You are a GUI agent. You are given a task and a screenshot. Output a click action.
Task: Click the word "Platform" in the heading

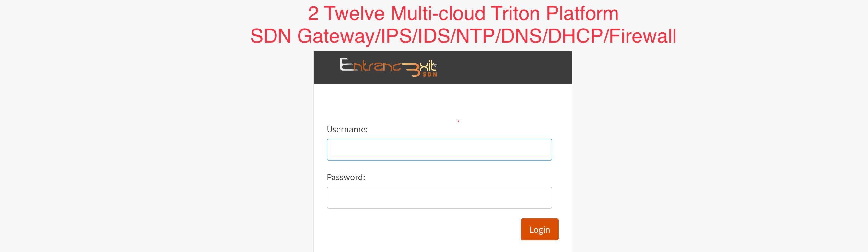pyautogui.click(x=582, y=14)
